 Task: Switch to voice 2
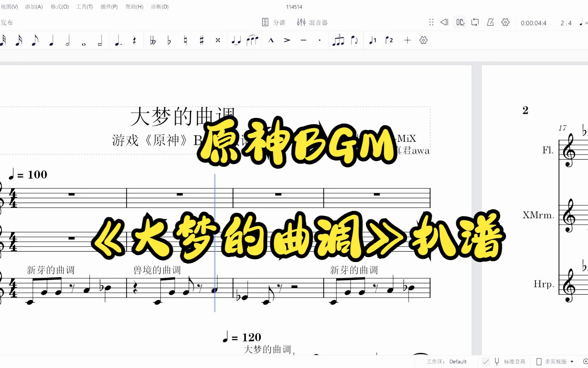tap(389, 40)
